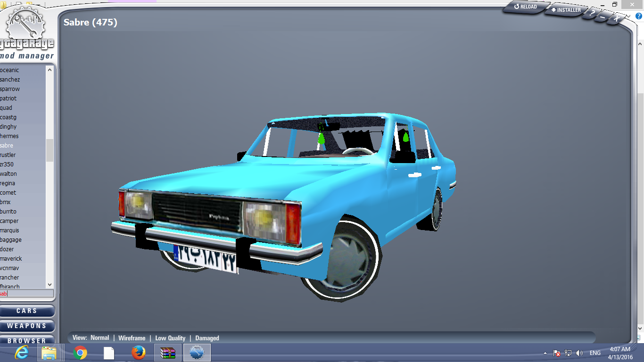644x362 pixels.
Task: Open the Action Center flag icon
Action: 557,353
